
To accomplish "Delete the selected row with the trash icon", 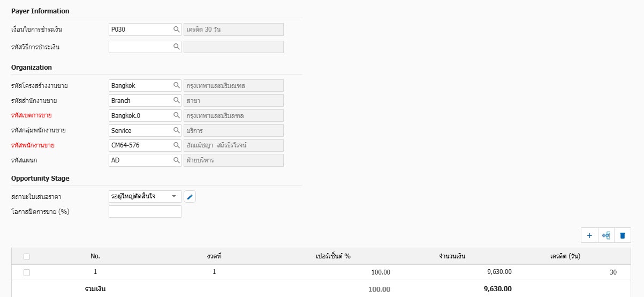I will tap(623, 235).
